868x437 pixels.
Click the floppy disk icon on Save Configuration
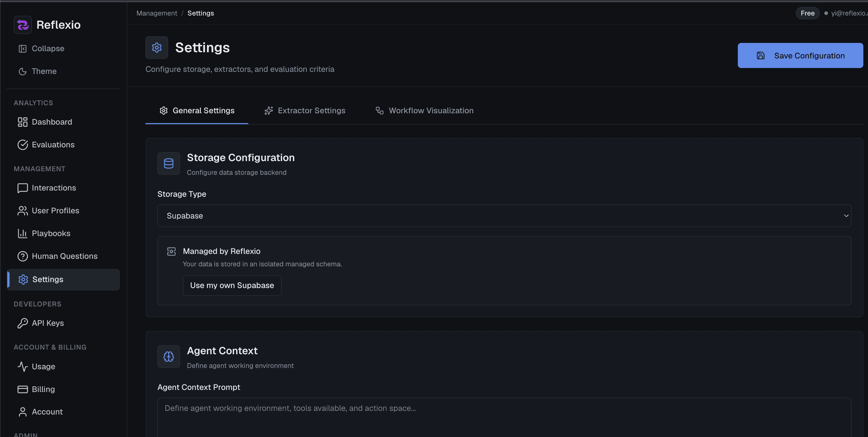pos(761,56)
